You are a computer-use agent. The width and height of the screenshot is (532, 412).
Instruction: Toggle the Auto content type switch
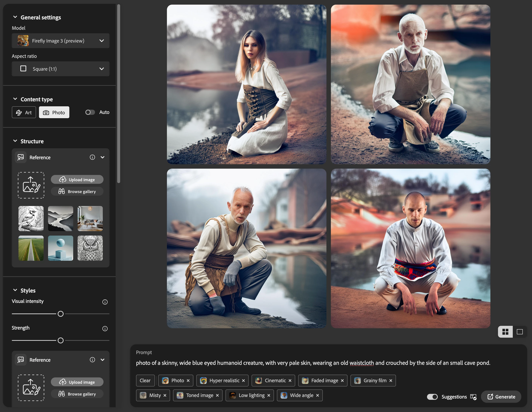coord(90,112)
